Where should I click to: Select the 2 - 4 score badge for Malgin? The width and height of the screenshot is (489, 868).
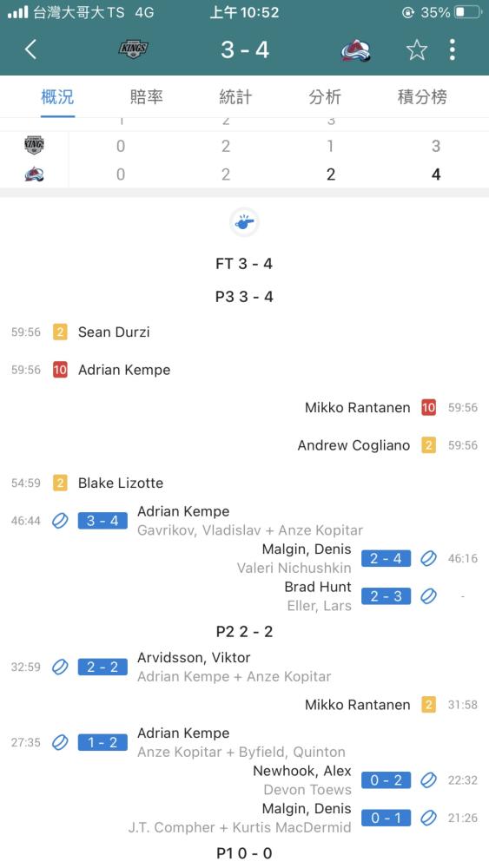(x=386, y=558)
